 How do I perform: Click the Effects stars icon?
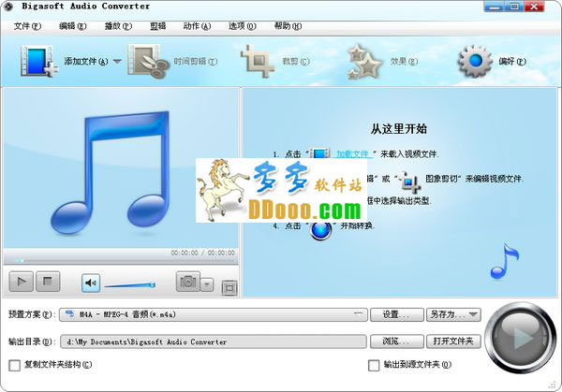pyautogui.click(x=363, y=62)
